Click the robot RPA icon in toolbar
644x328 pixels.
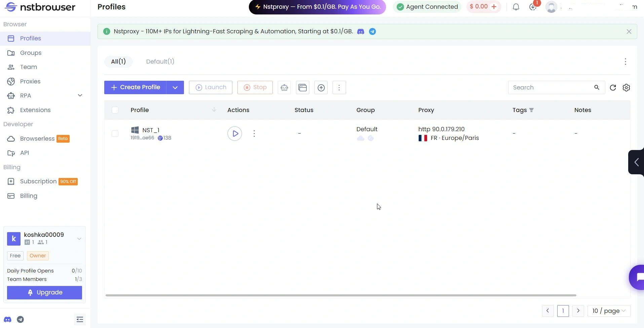pyautogui.click(x=284, y=87)
